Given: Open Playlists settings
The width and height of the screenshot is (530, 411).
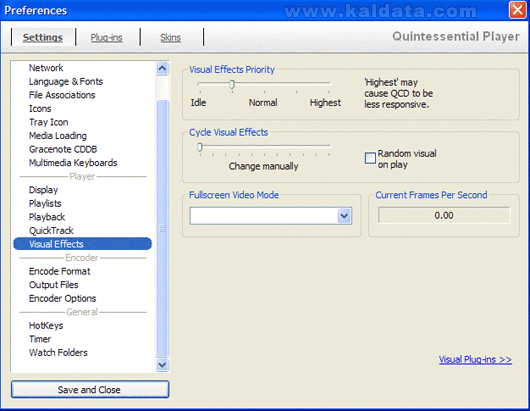Looking at the screenshot, I should tap(45, 203).
